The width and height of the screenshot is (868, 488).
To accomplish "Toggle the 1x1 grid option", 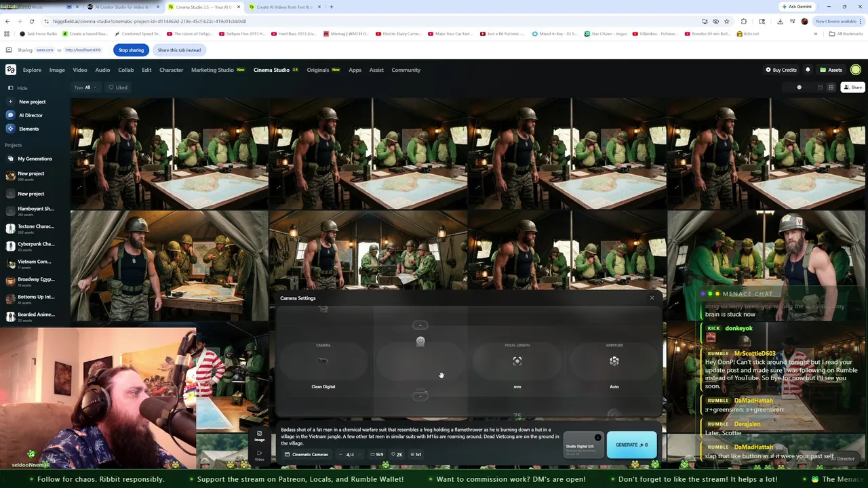I will click(x=416, y=454).
